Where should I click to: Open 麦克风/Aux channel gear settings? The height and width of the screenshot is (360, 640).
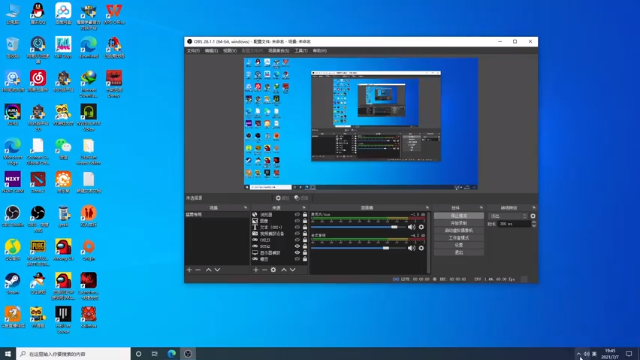point(421,227)
